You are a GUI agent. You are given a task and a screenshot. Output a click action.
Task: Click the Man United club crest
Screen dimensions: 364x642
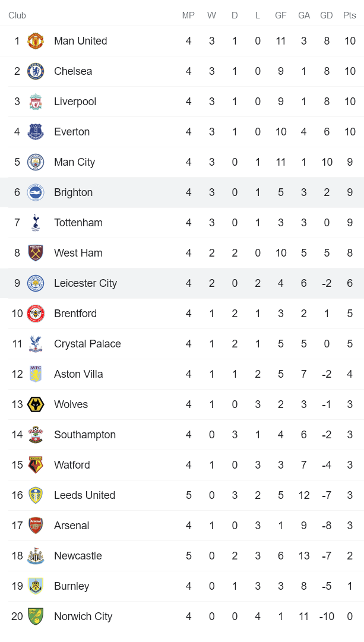click(x=34, y=41)
